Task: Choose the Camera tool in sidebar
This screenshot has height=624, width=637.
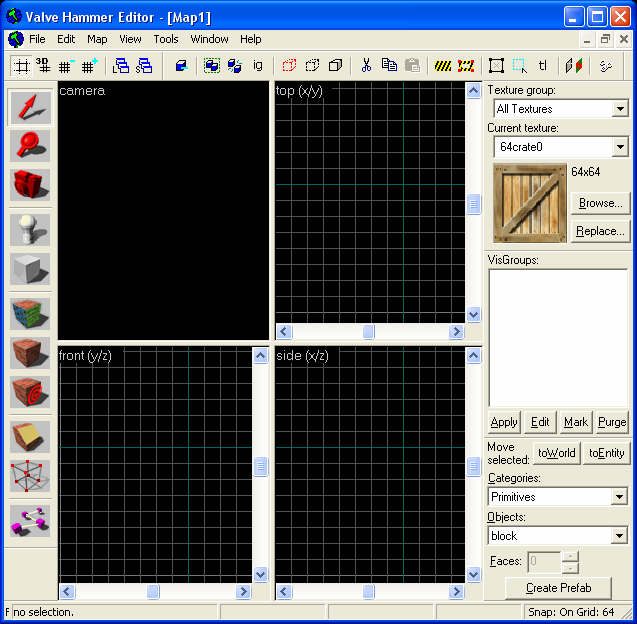Action: 30,185
